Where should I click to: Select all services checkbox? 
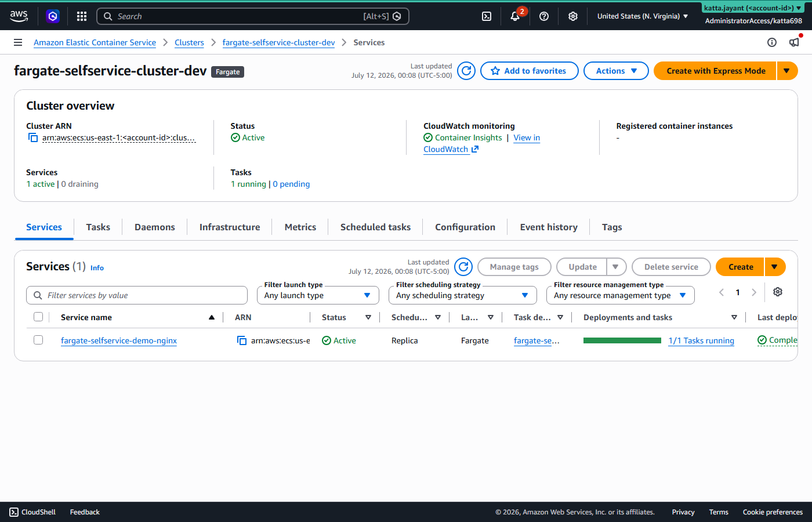tap(38, 317)
